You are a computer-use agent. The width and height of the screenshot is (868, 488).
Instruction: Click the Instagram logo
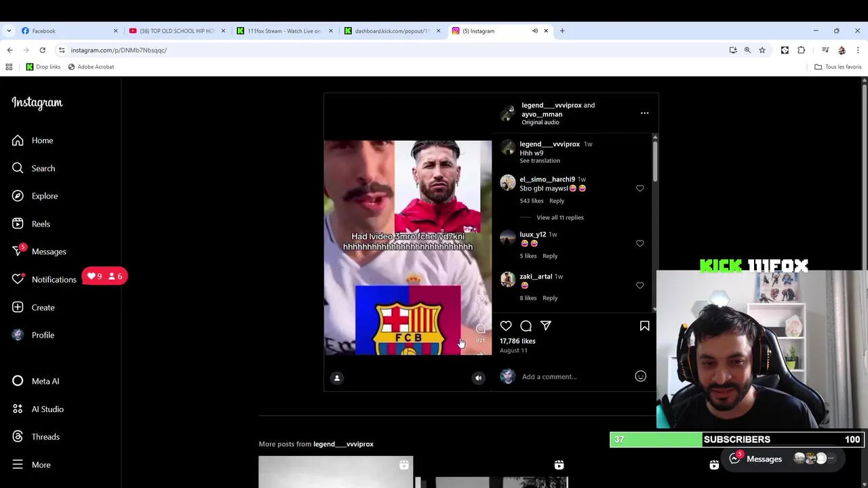[x=37, y=102]
